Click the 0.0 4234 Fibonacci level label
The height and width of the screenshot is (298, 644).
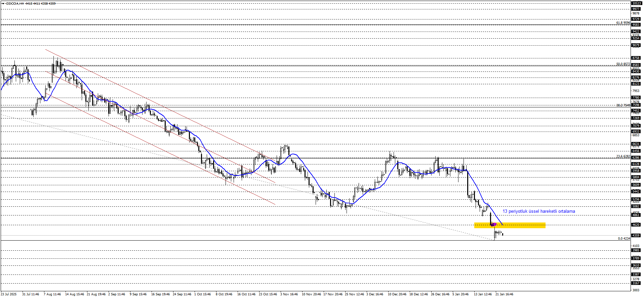(x=624, y=239)
